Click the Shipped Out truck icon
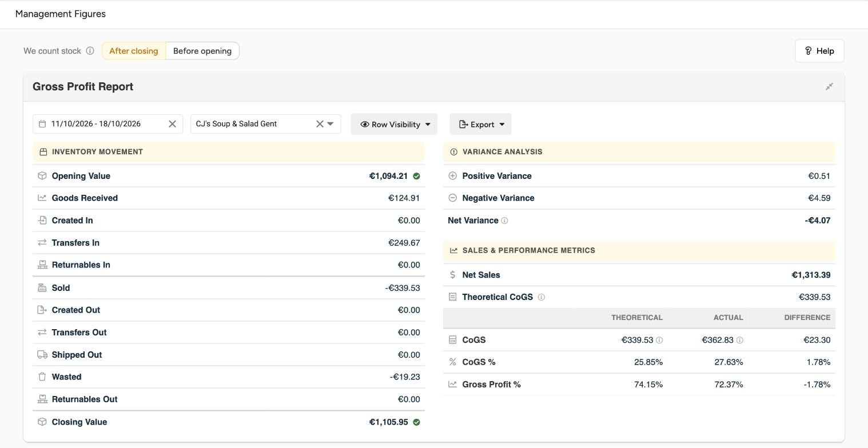 pyautogui.click(x=42, y=355)
